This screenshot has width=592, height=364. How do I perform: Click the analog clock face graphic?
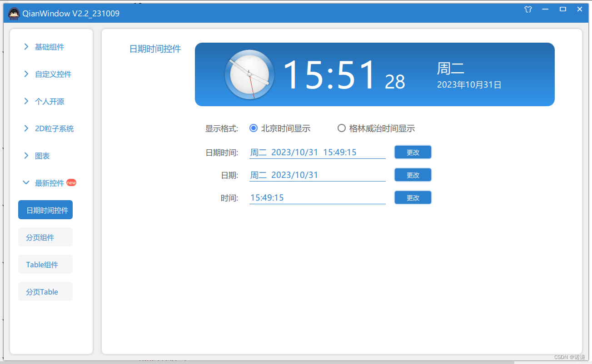[249, 74]
